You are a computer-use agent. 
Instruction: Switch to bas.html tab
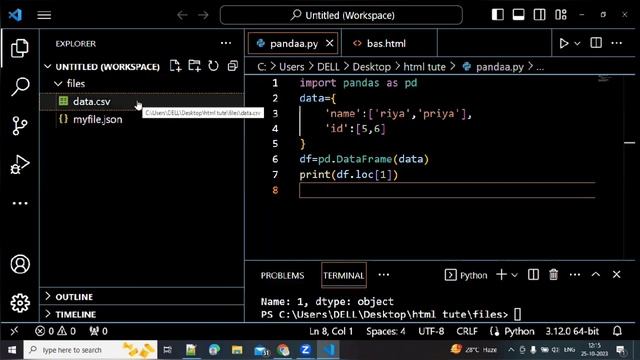coord(386,44)
